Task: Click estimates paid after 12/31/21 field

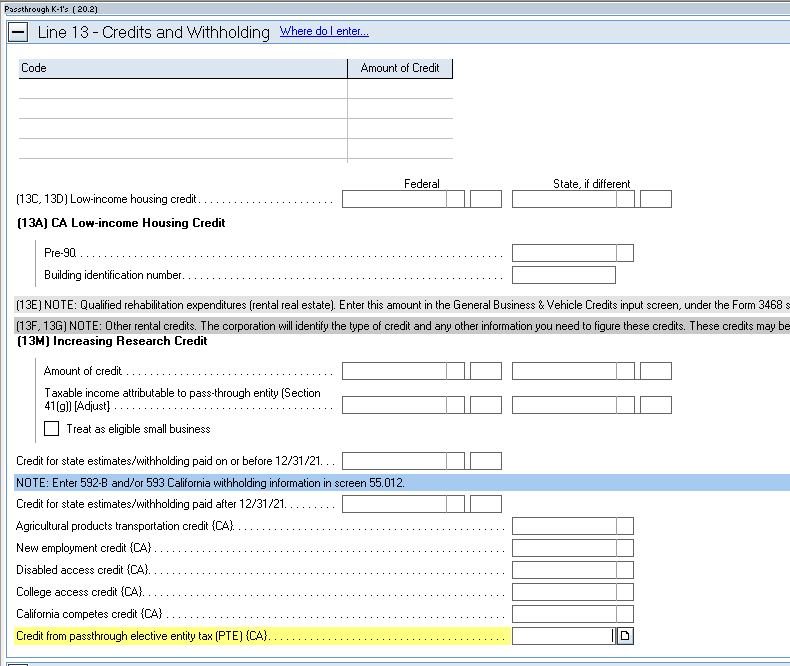Action: (394, 504)
